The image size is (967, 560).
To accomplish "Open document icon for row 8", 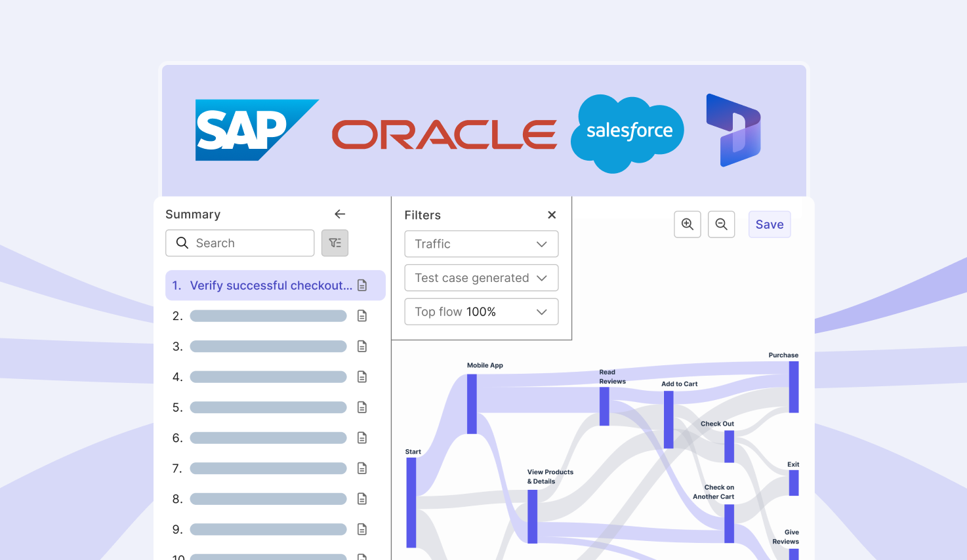I will [x=362, y=499].
